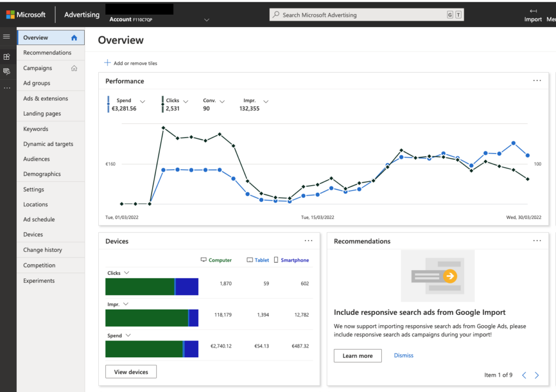Image resolution: width=556 pixels, height=392 pixels.
Task: Open Competition in the sidebar
Action: [50, 265]
